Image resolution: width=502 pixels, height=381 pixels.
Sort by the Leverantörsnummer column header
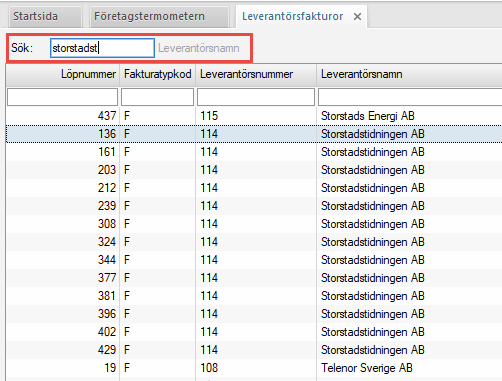256,74
